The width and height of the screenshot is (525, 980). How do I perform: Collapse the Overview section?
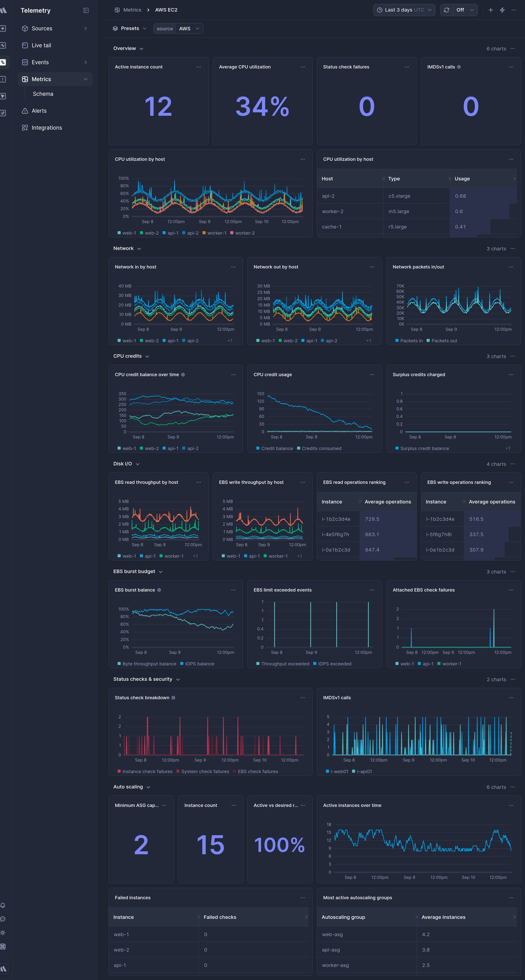pyautogui.click(x=128, y=49)
